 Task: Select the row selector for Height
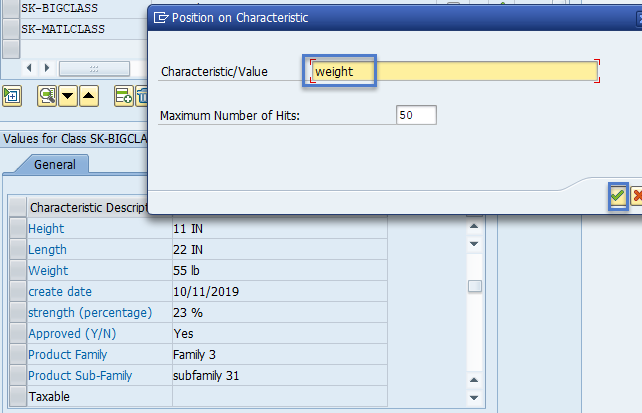17,229
